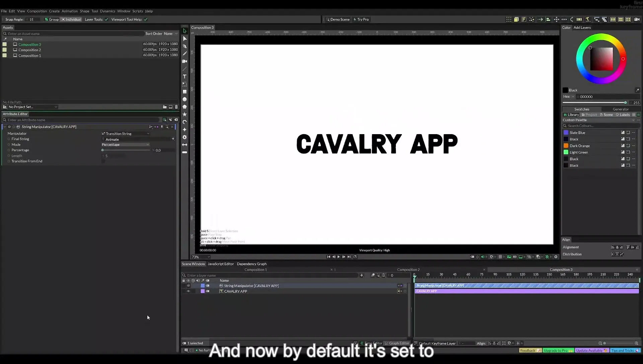Click the Demo Scene button
The image size is (643, 364).
[x=338, y=19]
